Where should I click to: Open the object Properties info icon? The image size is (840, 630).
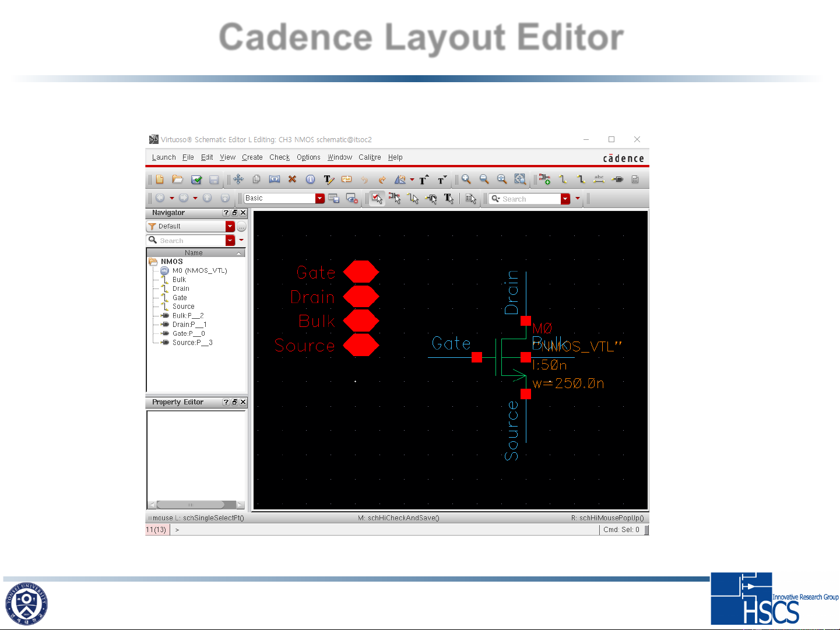[x=310, y=180]
